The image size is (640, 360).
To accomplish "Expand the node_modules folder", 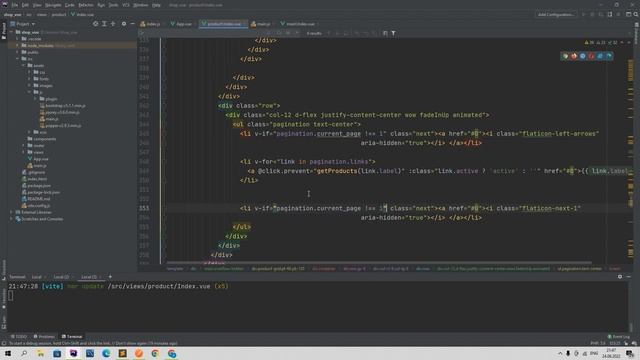I will [x=18, y=45].
